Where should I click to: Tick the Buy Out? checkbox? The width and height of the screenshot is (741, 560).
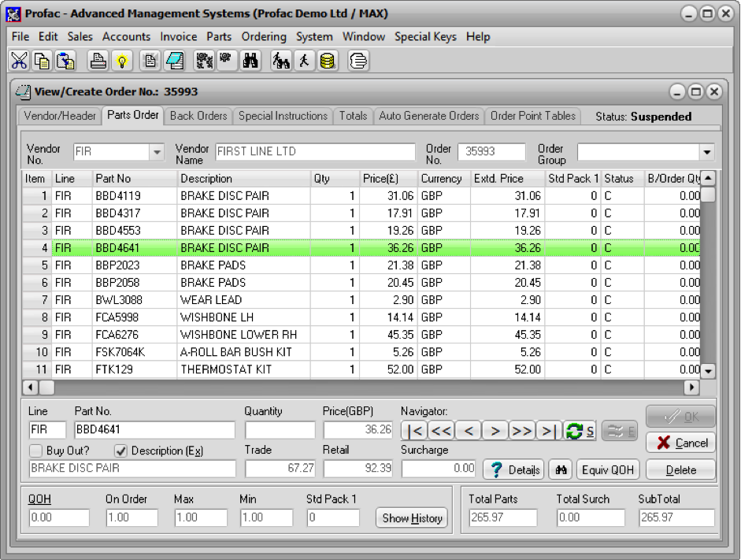pyautogui.click(x=36, y=451)
